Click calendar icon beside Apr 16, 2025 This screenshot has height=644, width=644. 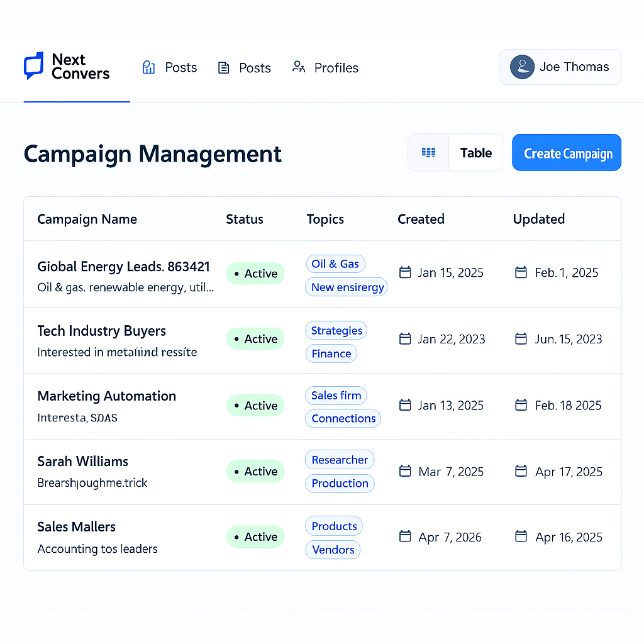[x=521, y=536]
